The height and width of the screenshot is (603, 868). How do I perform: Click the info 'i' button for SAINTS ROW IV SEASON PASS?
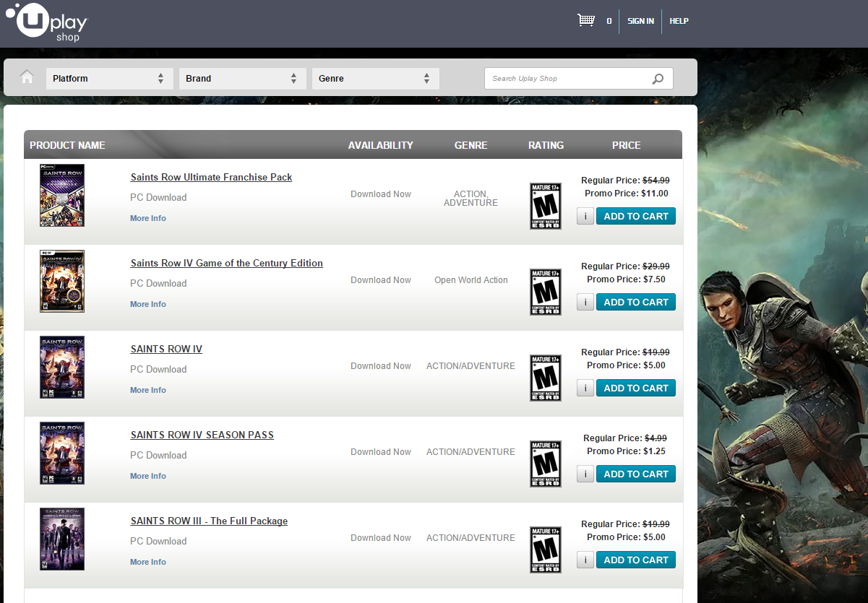[585, 474]
